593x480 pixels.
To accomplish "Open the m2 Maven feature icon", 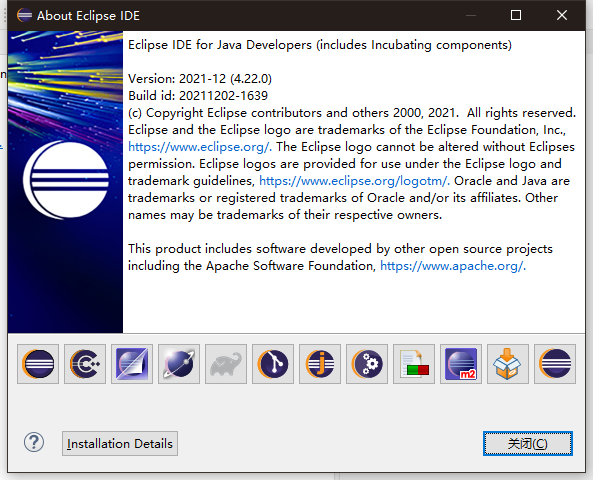I will [461, 364].
